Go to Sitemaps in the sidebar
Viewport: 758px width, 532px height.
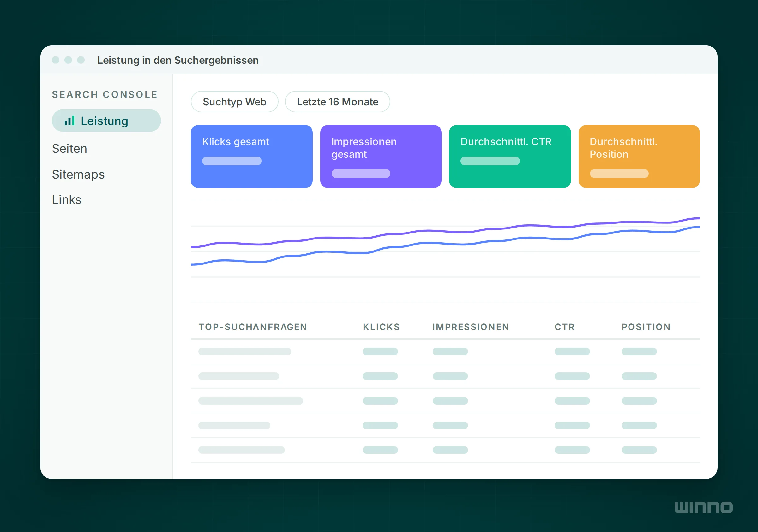[78, 174]
